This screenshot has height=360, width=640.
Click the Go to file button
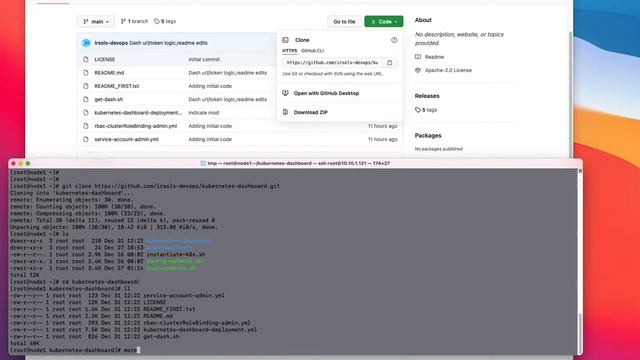tap(344, 22)
